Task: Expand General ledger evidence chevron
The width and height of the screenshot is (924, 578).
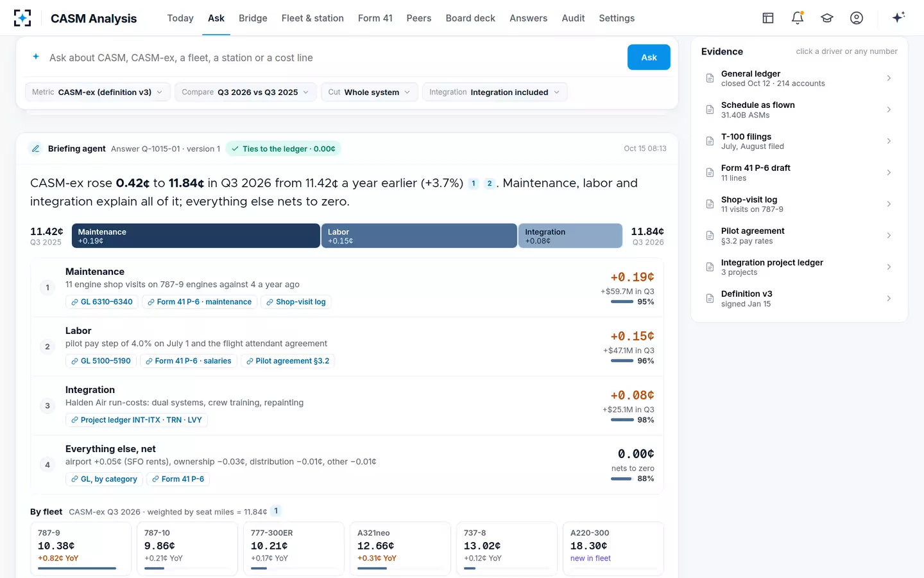Action: click(x=889, y=78)
